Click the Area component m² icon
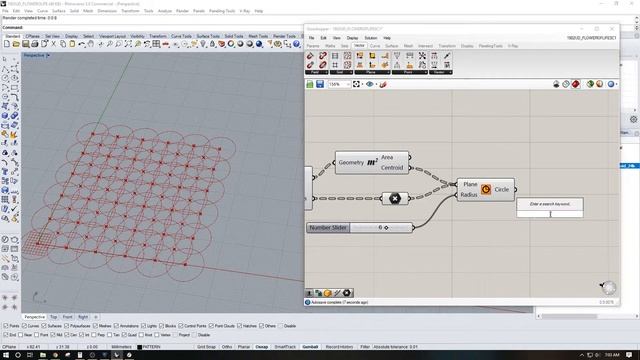The image size is (640, 360). click(x=372, y=162)
